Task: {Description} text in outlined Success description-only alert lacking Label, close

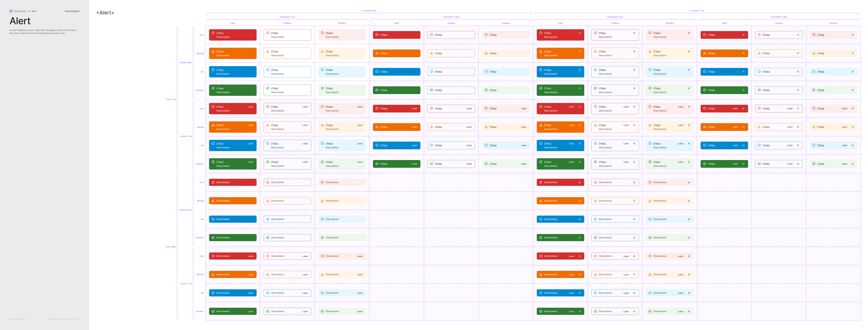Action: 277,238
